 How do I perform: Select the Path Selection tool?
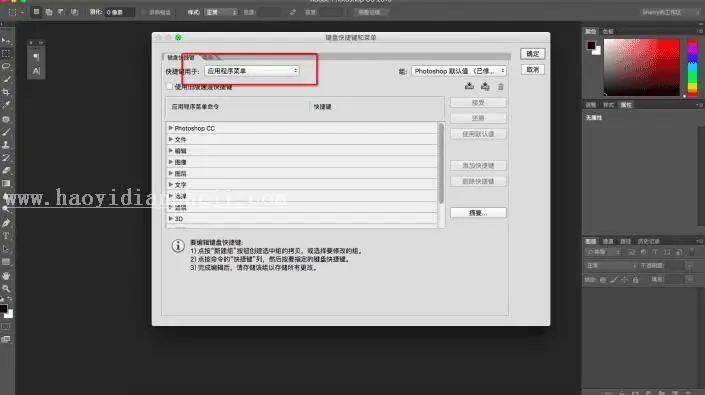(x=6, y=249)
